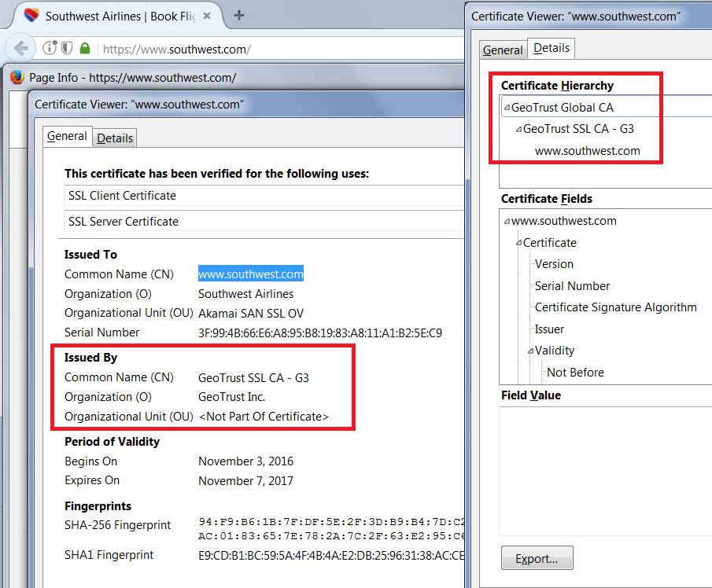Select the Details tab above Certificate Hierarchy

tap(552, 48)
